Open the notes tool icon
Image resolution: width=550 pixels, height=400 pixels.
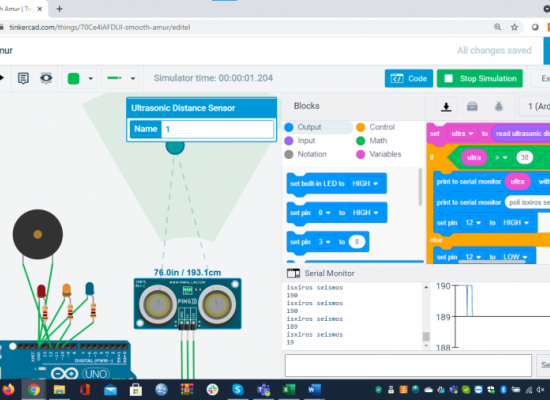coord(23,78)
